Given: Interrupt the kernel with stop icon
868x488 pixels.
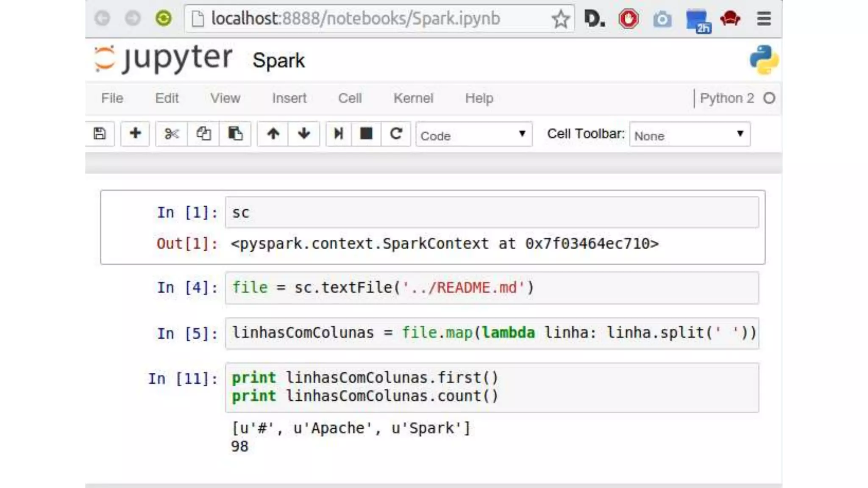Looking at the screenshot, I should (x=366, y=134).
